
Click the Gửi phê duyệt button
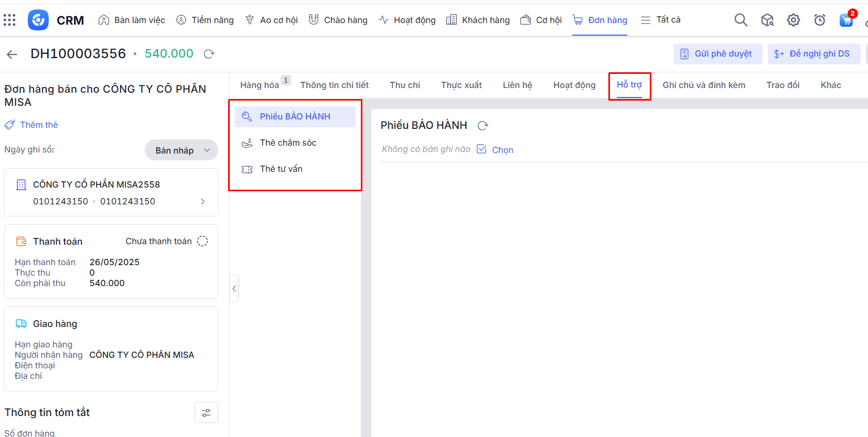click(717, 53)
